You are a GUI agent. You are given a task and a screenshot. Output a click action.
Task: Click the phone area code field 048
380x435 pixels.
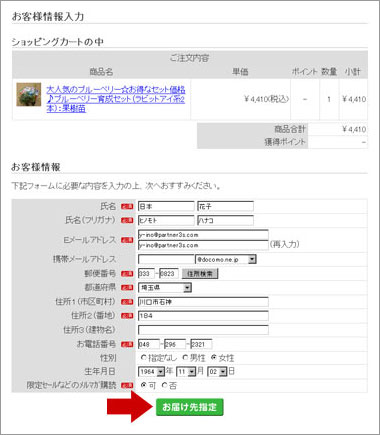149,344
